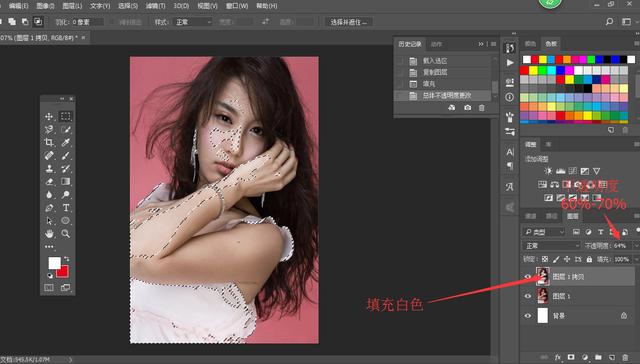Swap foreground and background colors

(x=67, y=258)
